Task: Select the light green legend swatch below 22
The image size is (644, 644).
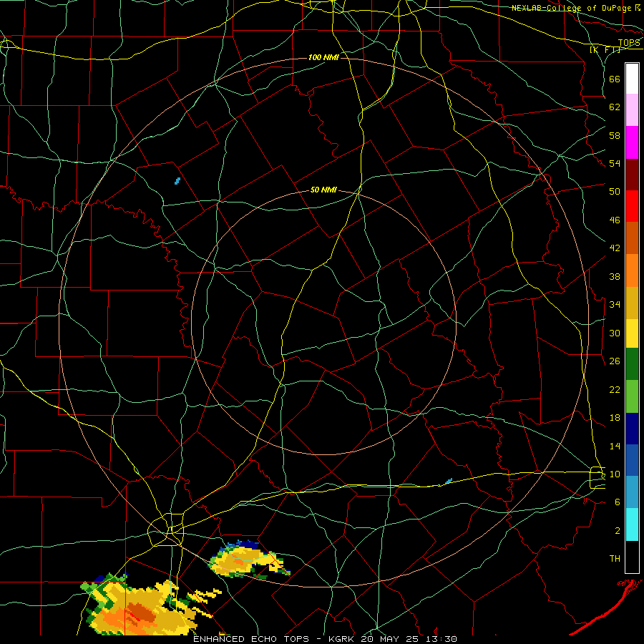Action: (x=632, y=396)
